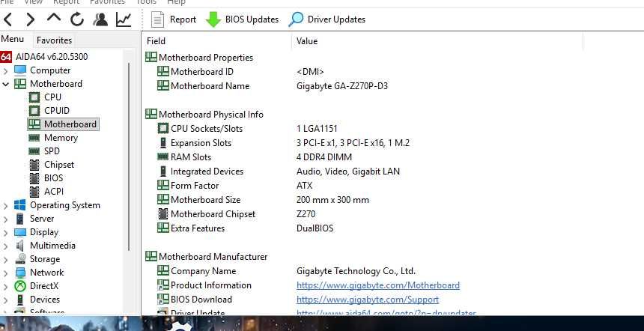Click the Server tower icon

(x=20, y=219)
